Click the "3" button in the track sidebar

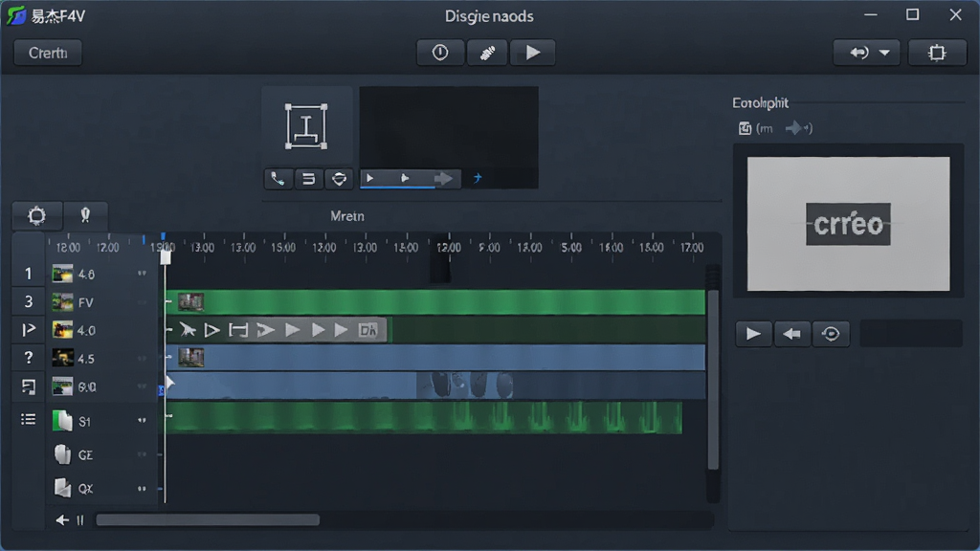tap(28, 301)
